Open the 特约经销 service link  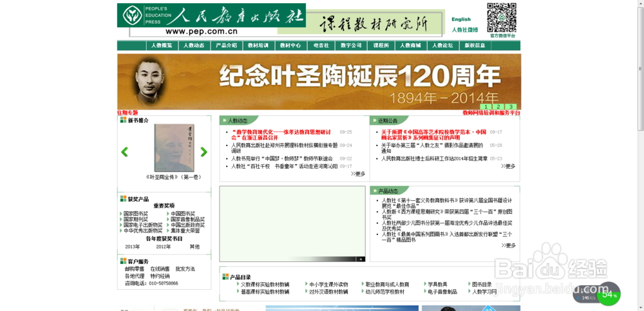(x=160, y=276)
